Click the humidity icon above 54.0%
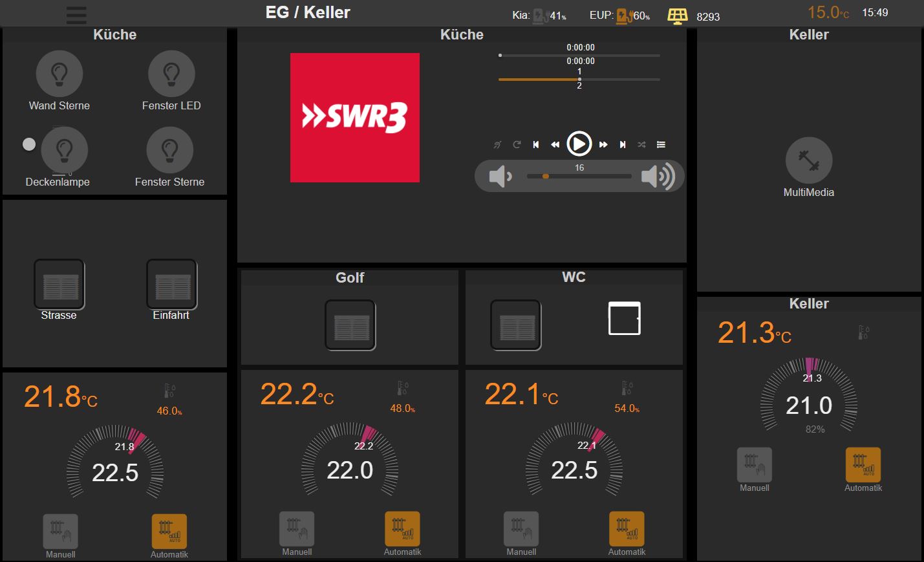The image size is (924, 562). (627, 388)
